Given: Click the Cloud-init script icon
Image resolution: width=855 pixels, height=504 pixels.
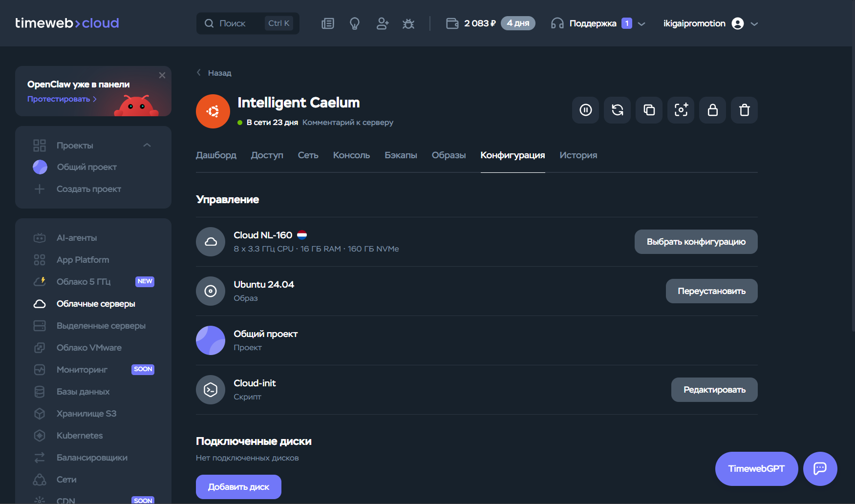Looking at the screenshot, I should [211, 390].
